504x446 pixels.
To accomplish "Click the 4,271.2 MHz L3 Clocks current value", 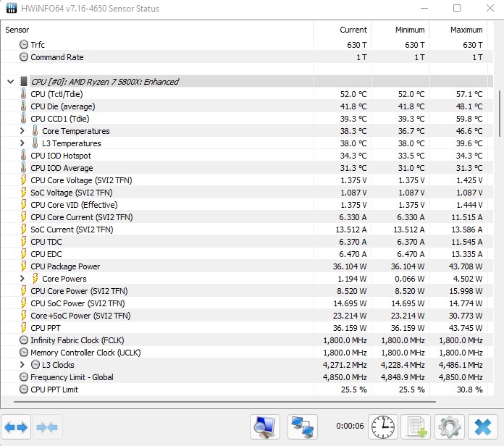I will [345, 365].
